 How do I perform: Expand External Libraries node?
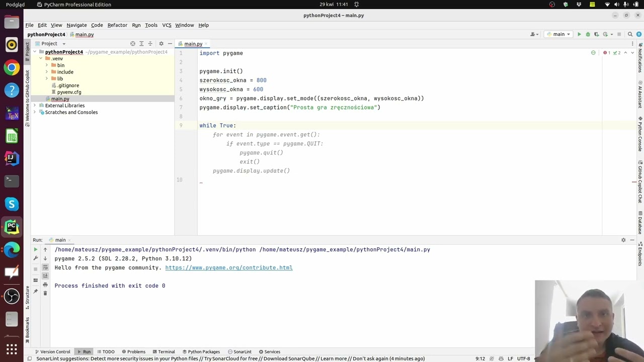coord(35,106)
